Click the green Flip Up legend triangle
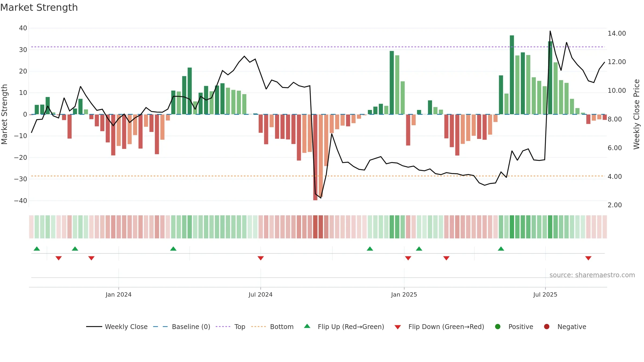This screenshot has width=644, height=362. coord(307,326)
